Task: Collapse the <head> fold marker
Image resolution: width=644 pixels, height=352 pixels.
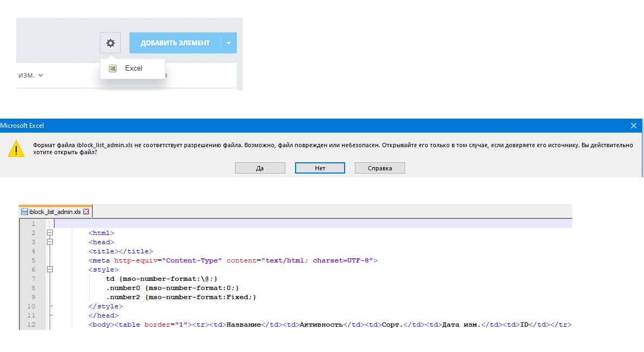Action: point(50,242)
